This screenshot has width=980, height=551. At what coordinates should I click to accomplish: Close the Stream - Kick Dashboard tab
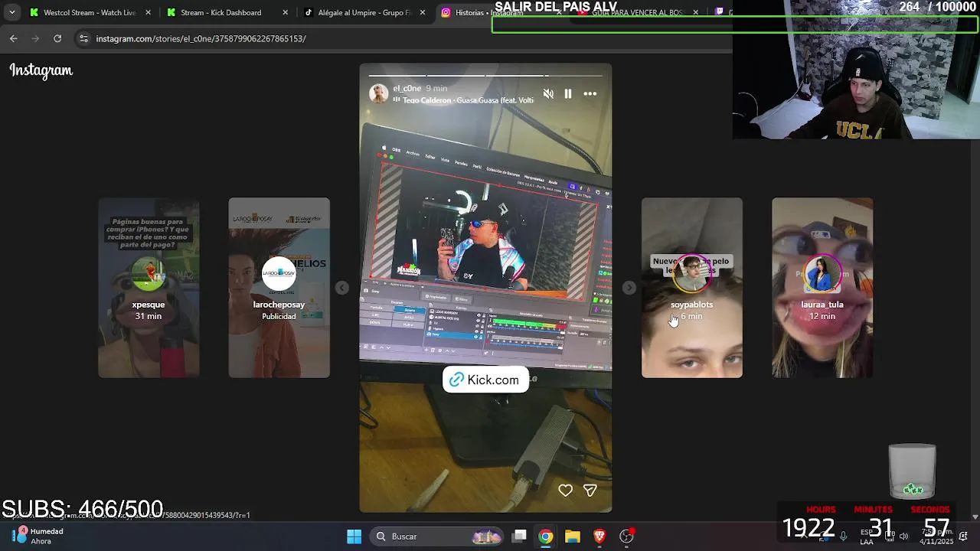coord(286,12)
